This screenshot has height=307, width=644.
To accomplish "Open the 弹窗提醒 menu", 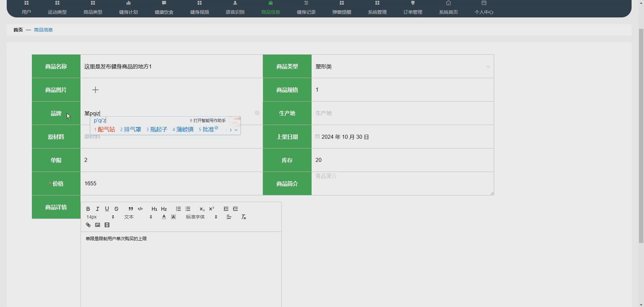I will point(342,8).
